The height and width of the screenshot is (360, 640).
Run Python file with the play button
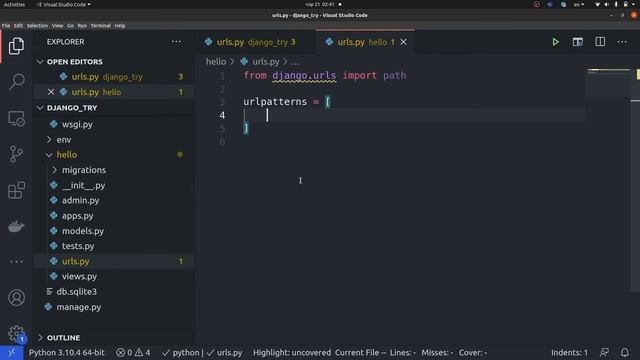(x=555, y=42)
